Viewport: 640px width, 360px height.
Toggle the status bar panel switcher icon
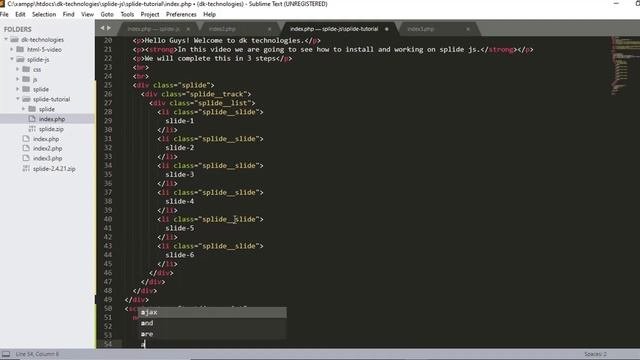tap(6, 354)
